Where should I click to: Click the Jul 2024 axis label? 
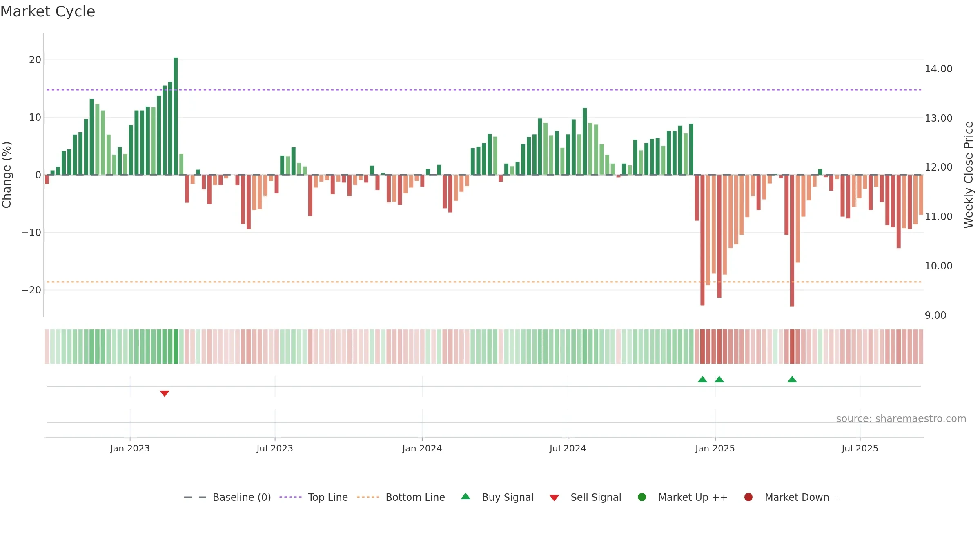568,448
